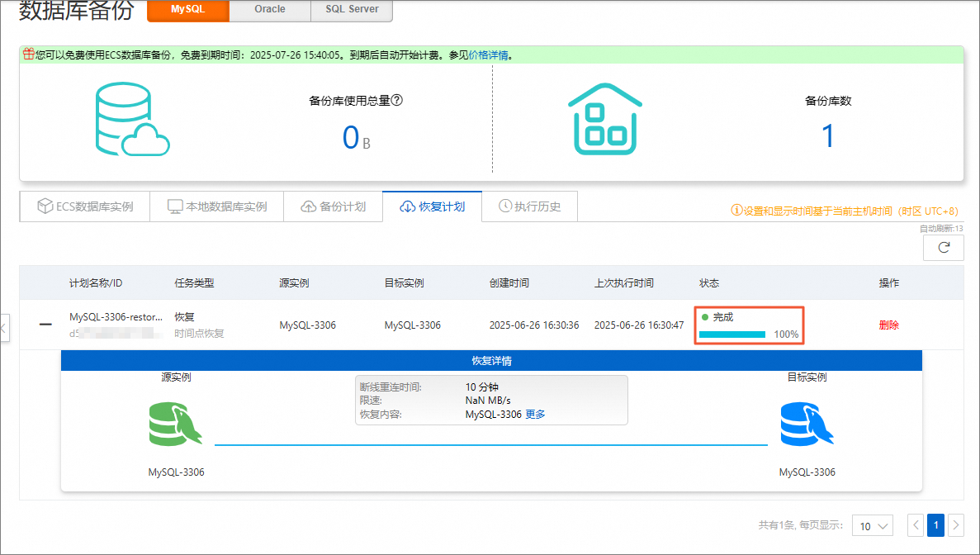Click 删除 to delete the restore plan
The height and width of the screenshot is (555, 980).
pos(888,325)
